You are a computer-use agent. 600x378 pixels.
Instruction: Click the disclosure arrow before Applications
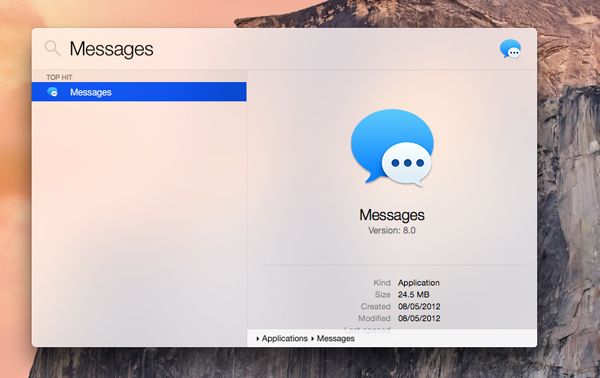tap(258, 339)
